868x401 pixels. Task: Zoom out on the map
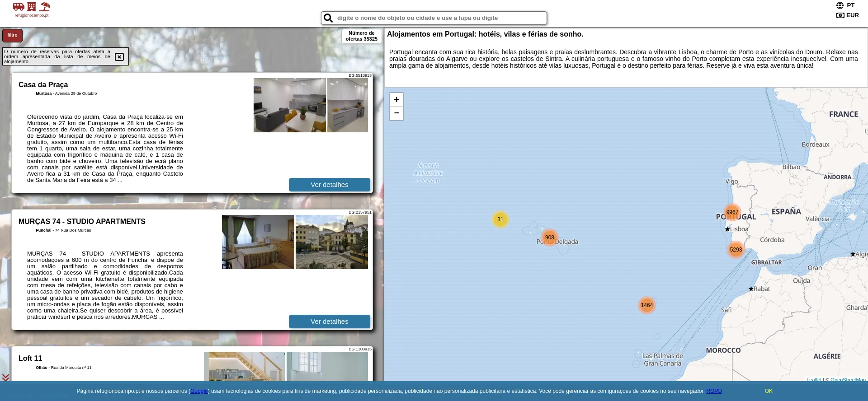tap(396, 113)
